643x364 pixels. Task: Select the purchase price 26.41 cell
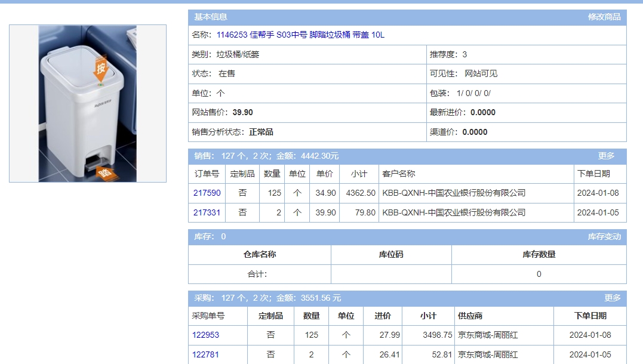point(383,354)
